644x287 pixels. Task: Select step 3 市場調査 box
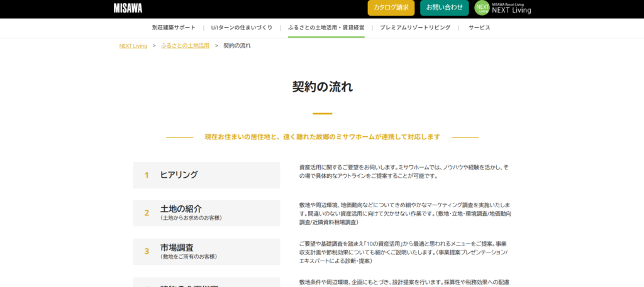click(206, 251)
